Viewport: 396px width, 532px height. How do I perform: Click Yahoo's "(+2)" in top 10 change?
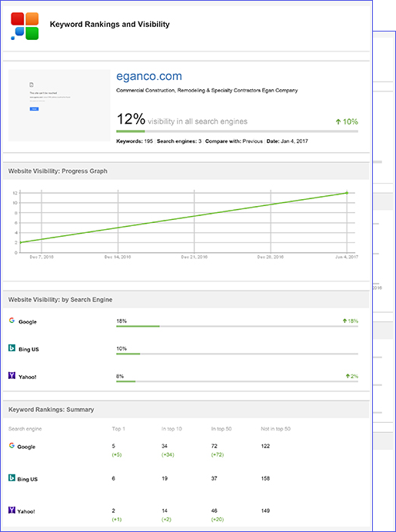click(x=166, y=520)
